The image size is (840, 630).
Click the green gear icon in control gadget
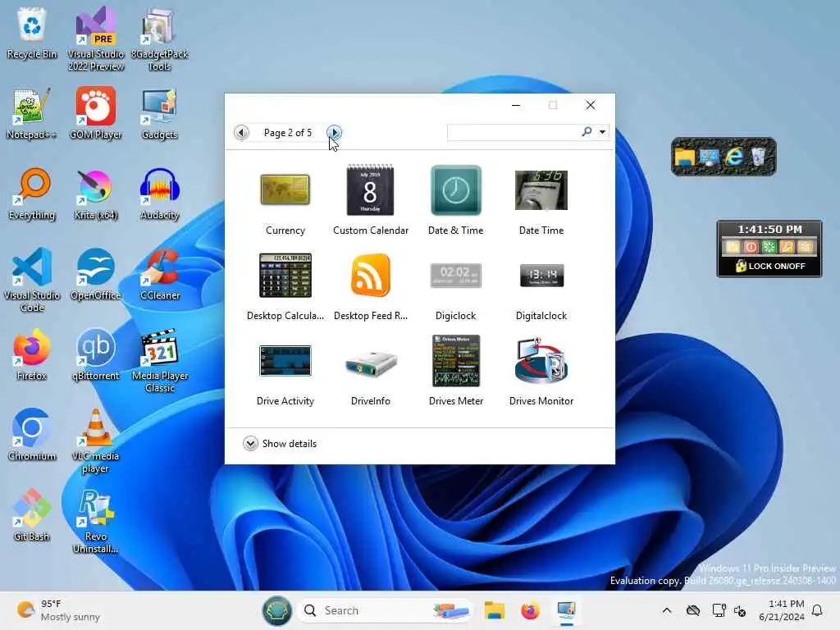click(769, 247)
